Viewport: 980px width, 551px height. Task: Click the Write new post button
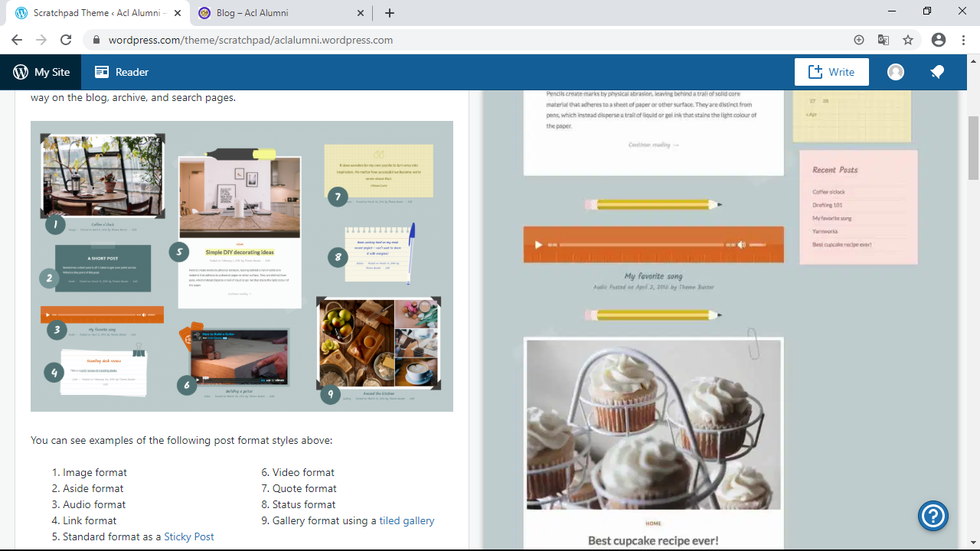click(x=831, y=72)
